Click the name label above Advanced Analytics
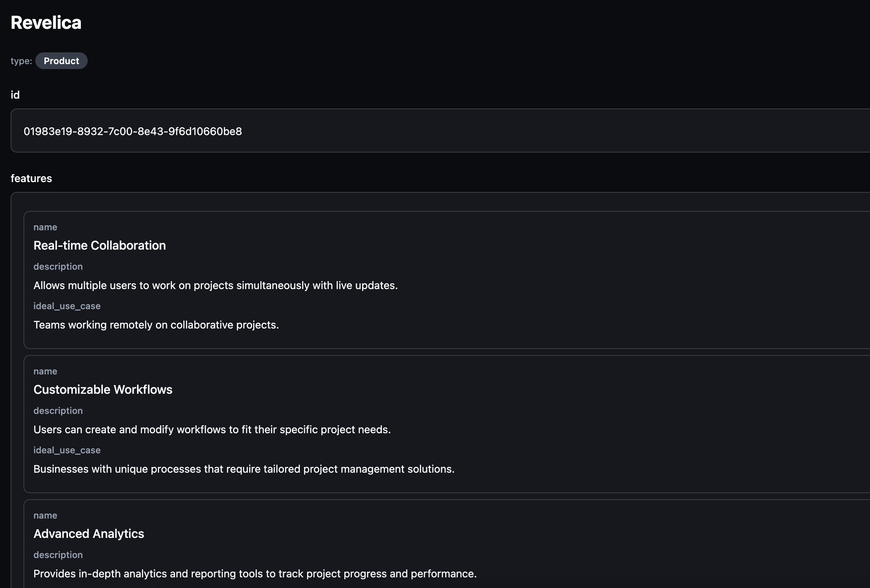The height and width of the screenshot is (588, 870). [45, 516]
